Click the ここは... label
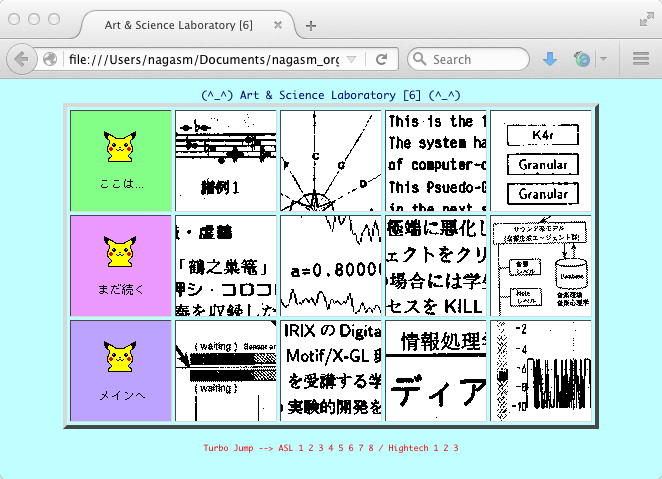This screenshot has height=479, width=662. pos(122,184)
